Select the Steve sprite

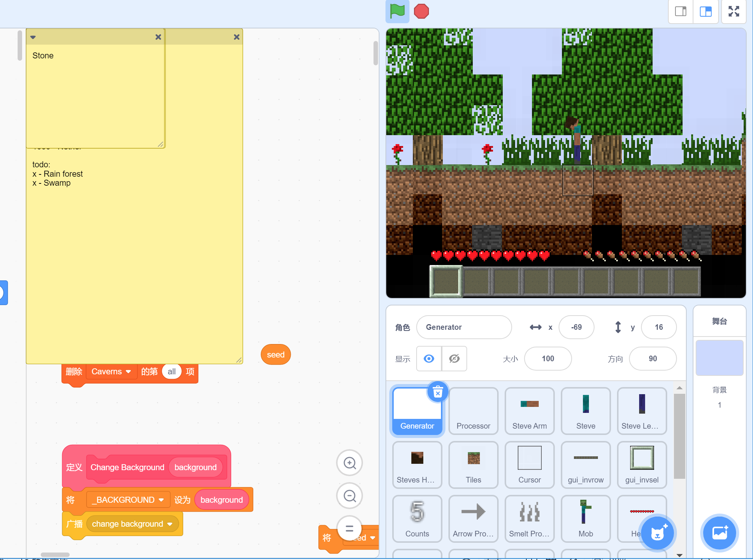[586, 411]
